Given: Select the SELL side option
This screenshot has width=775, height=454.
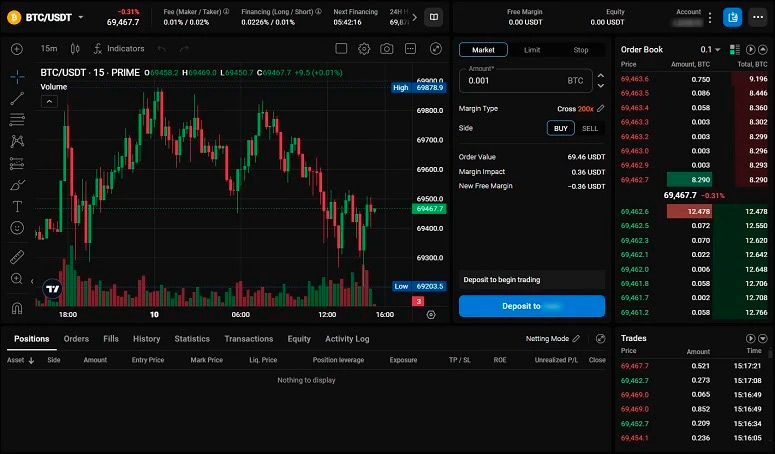Looking at the screenshot, I should pyautogui.click(x=590, y=128).
